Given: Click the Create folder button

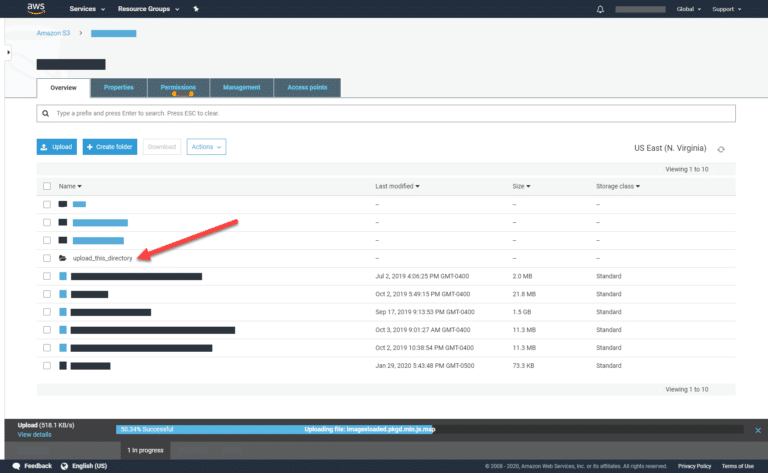Looking at the screenshot, I should [110, 147].
